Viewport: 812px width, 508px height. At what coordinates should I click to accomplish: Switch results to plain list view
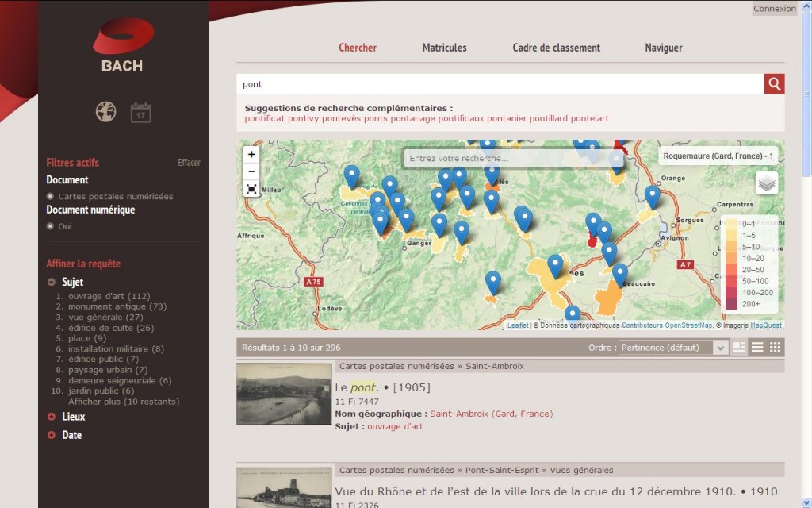(757, 348)
